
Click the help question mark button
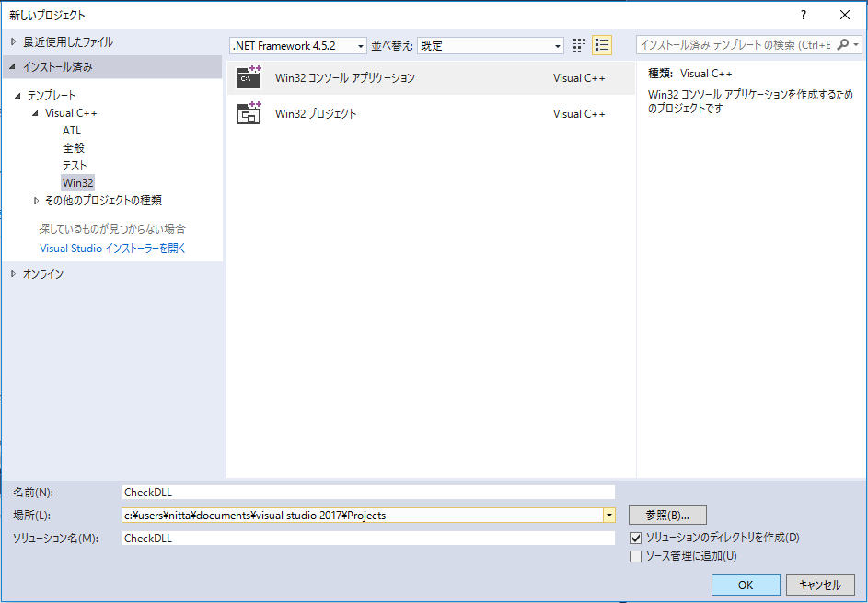804,15
